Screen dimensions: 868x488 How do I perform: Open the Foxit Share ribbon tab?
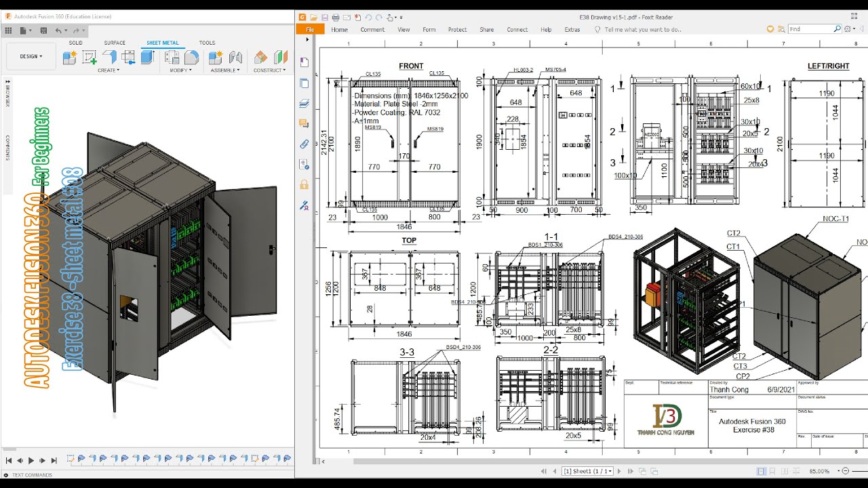(487, 29)
